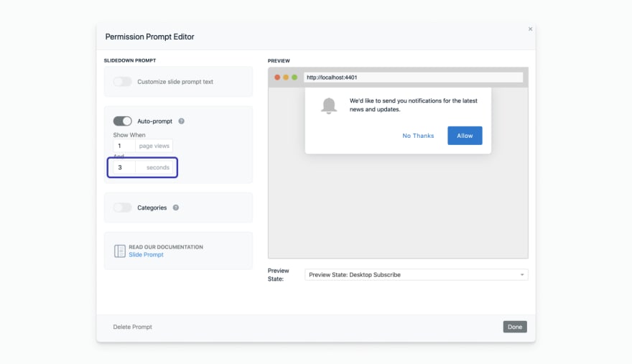Show Auto-prompt help tooltip icon
The height and width of the screenshot is (364, 632).
(x=182, y=121)
